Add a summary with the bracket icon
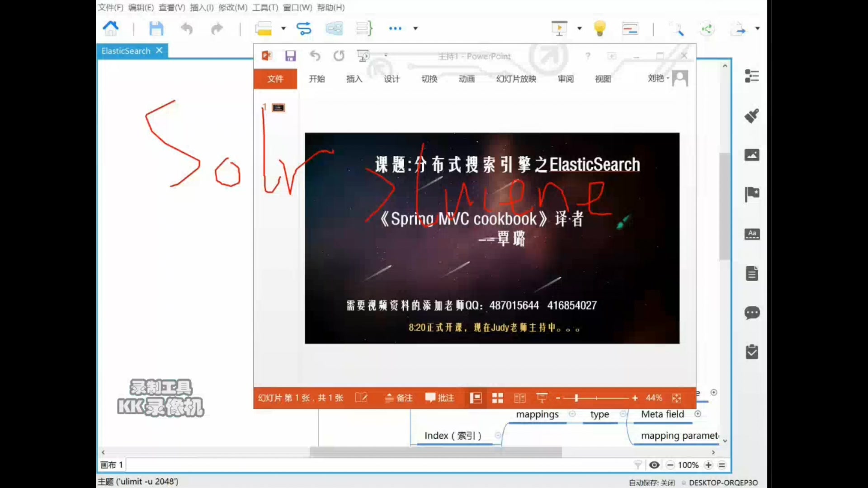Screen dimensions: 868x488 pyautogui.click(x=364, y=28)
